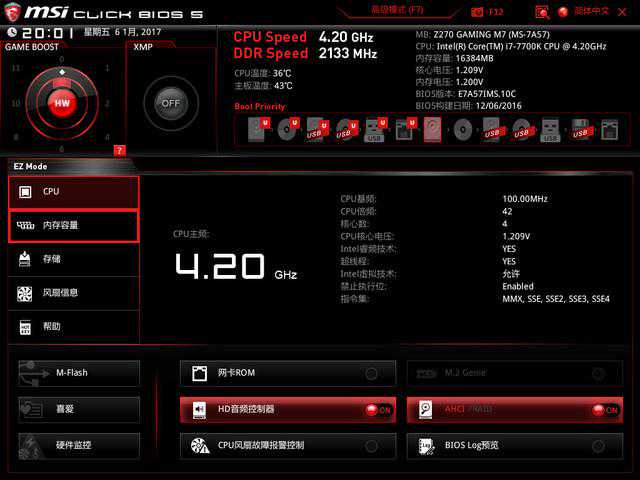Open the 内存容量 memory section

[x=73, y=225]
